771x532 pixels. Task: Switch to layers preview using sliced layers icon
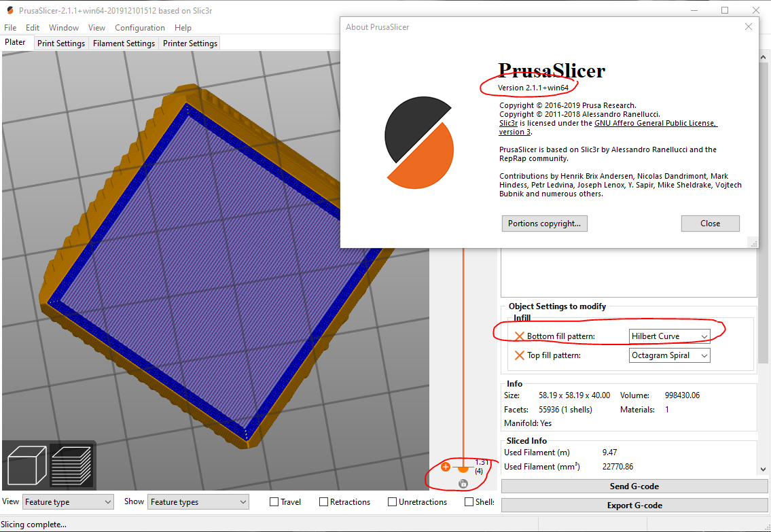coord(72,465)
